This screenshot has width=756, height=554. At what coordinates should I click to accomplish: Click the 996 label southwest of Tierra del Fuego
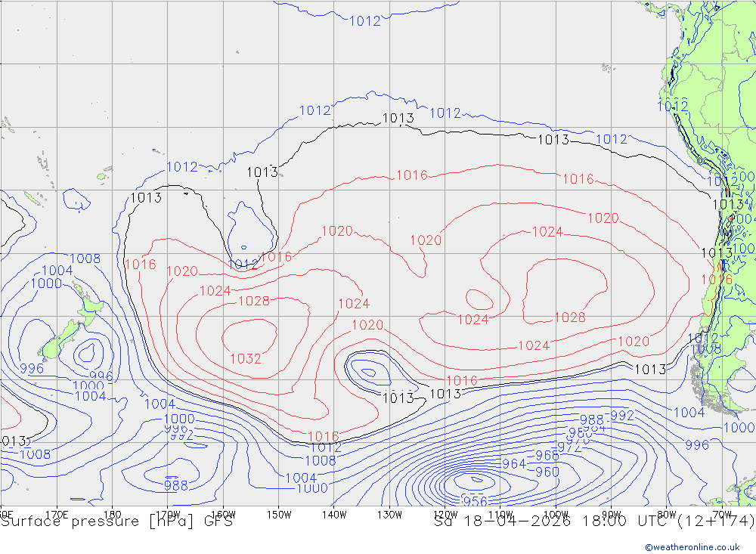point(697,445)
